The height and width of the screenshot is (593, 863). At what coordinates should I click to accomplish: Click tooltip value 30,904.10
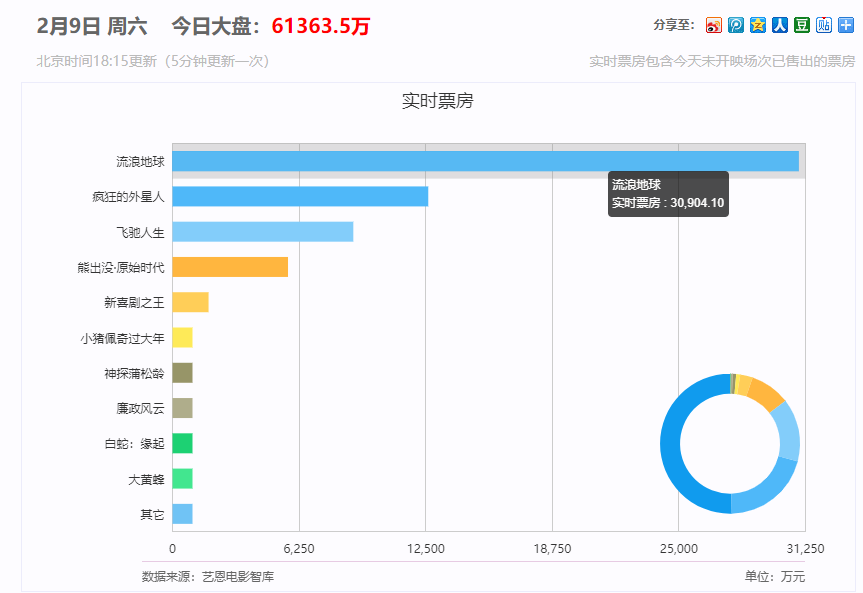tap(697, 203)
